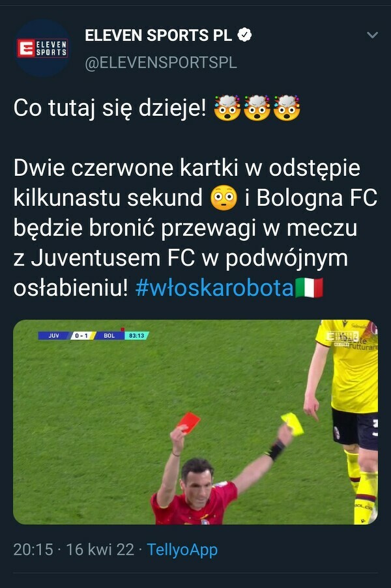Click the first exploding head emoji
The width and height of the screenshot is (391, 588).
tap(227, 107)
